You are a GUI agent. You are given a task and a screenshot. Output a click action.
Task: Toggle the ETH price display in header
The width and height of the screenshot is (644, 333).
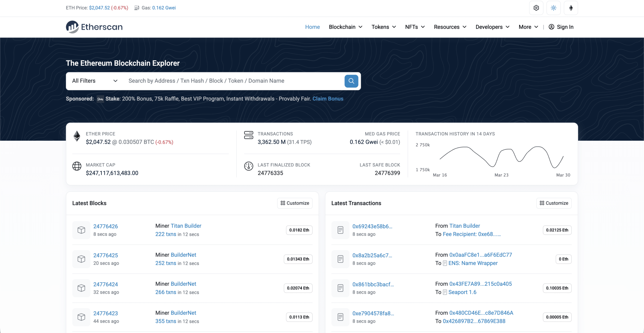pyautogui.click(x=99, y=8)
